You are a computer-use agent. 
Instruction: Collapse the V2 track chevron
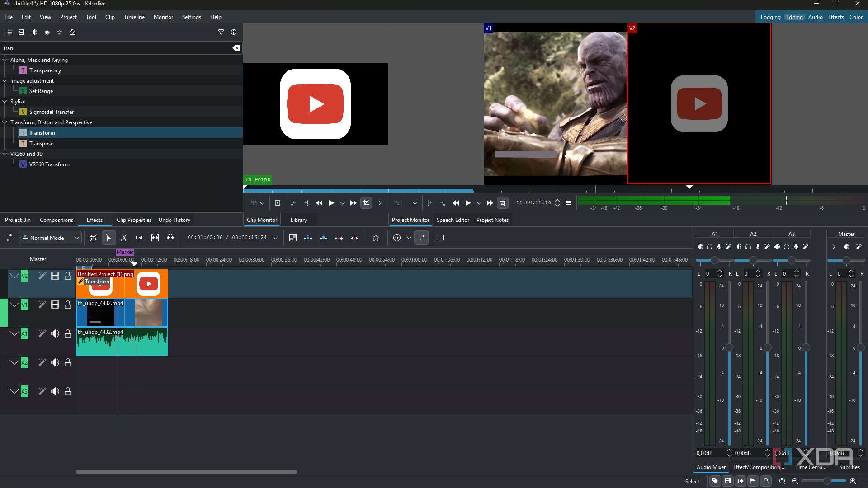pos(14,276)
